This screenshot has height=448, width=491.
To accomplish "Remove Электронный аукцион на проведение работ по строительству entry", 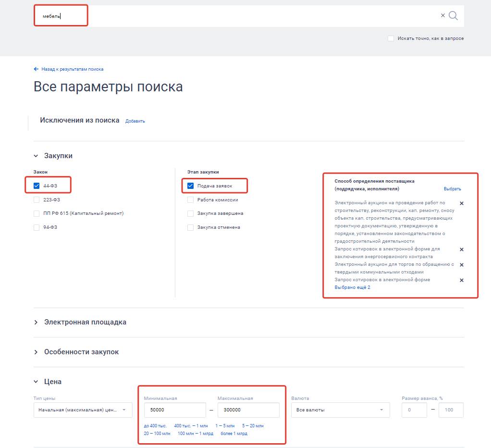I will coord(462,203).
